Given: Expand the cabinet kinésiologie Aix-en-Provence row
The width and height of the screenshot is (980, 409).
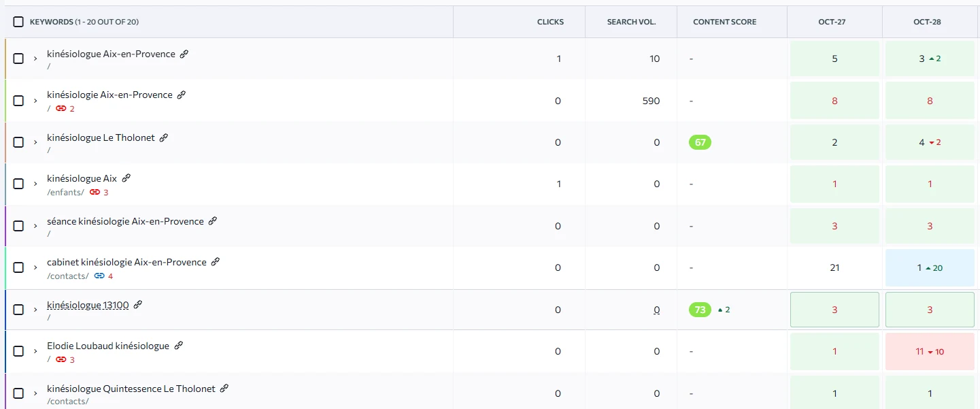Looking at the screenshot, I should point(35,267).
